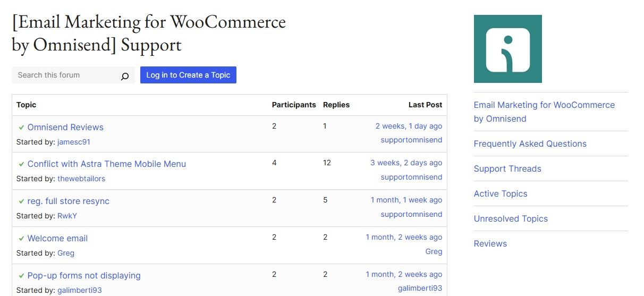Open last post 3 weeks, 2 days ago
The width and height of the screenshot is (644, 296).
406,163
